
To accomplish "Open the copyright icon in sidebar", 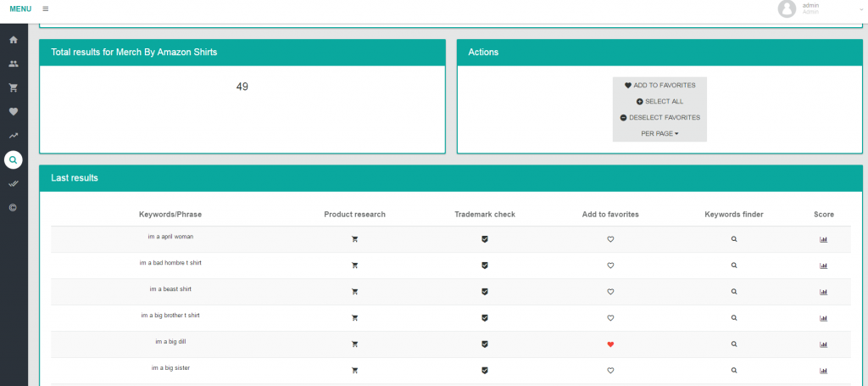I will pos(14,208).
